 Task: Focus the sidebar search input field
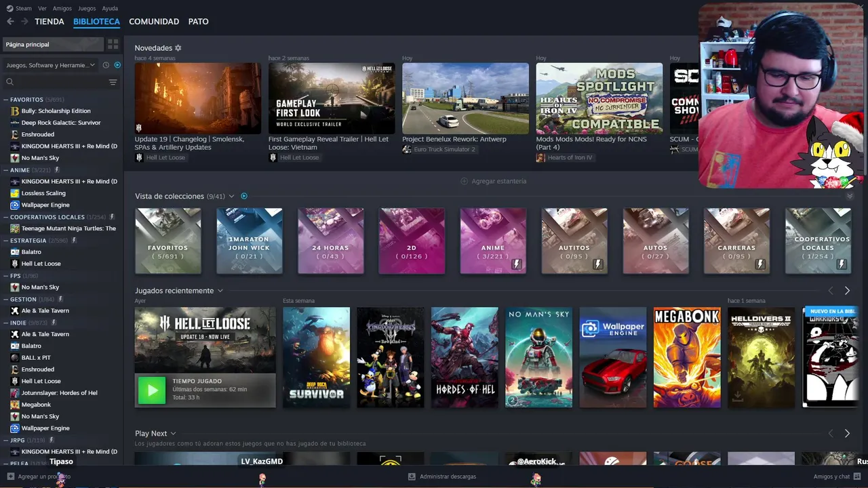pyautogui.click(x=61, y=82)
